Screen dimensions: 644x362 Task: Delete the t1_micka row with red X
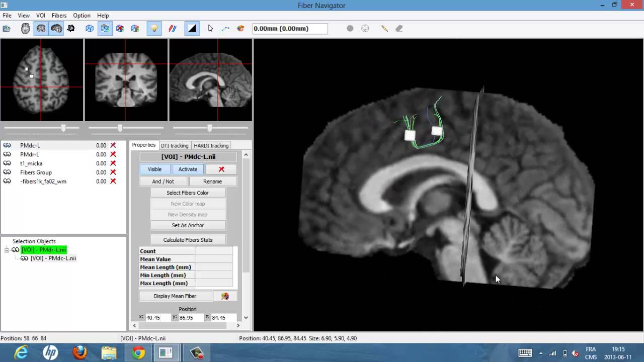click(x=113, y=163)
